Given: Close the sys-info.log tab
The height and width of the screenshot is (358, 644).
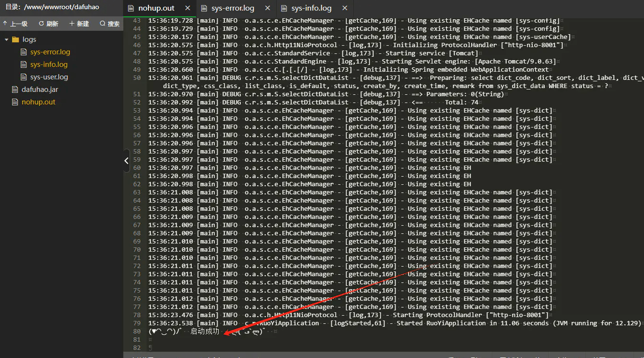Looking at the screenshot, I should pos(344,8).
